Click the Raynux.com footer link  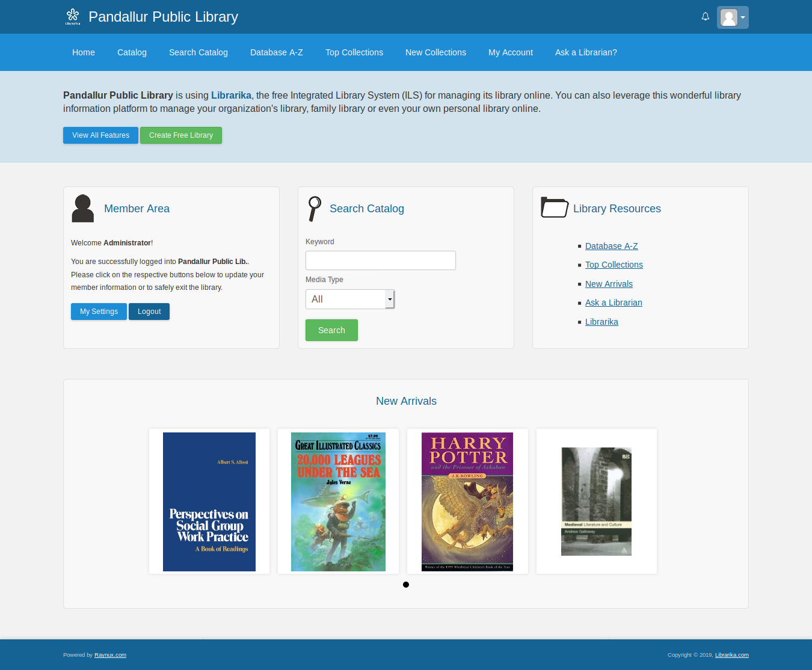[110, 655]
